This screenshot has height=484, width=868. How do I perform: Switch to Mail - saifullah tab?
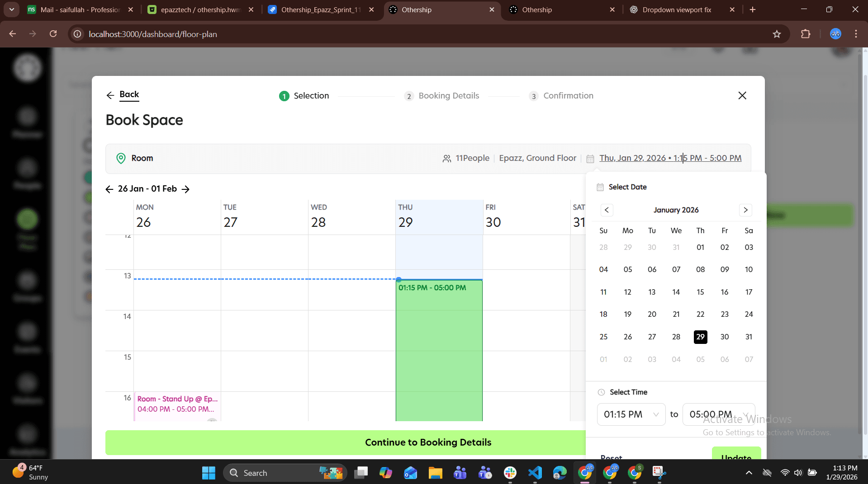80,9
